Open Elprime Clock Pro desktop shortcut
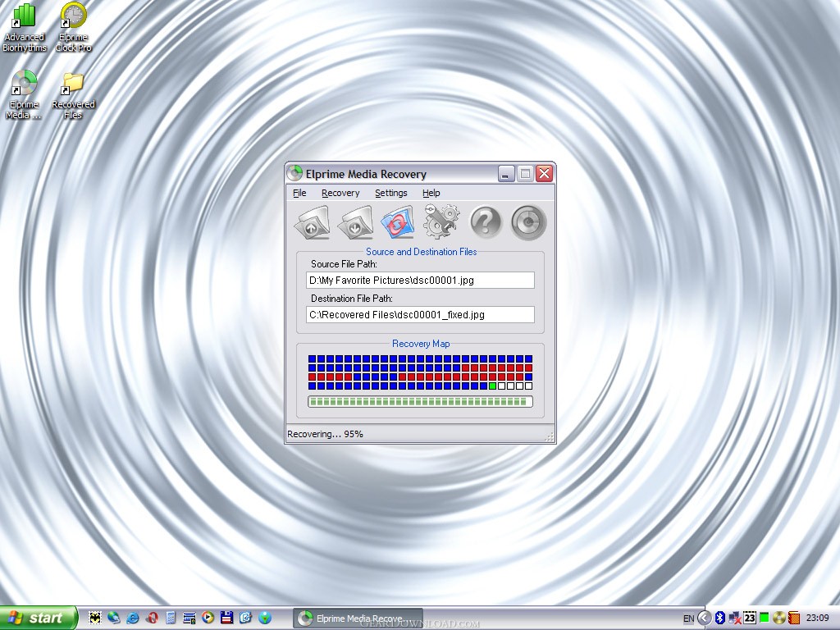 73,28
